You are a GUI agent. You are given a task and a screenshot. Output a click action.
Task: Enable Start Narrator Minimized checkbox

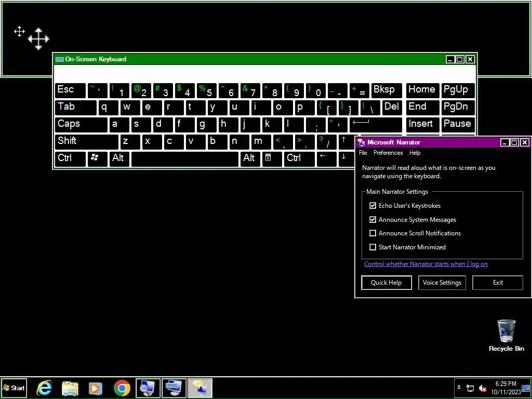point(373,247)
